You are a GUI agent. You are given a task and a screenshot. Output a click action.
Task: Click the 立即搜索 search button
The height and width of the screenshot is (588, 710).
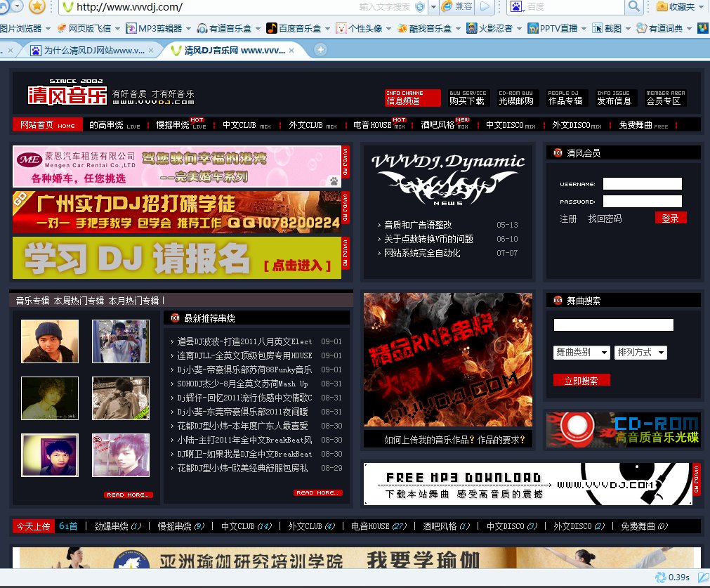581,381
